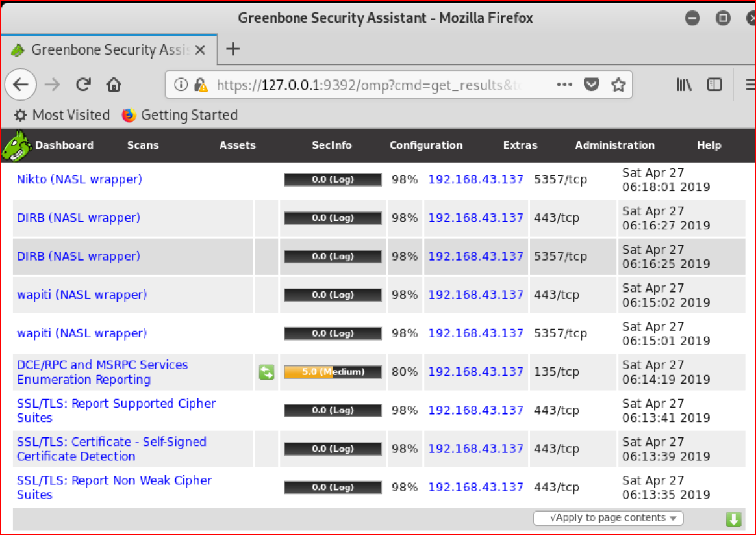This screenshot has height=535, width=756.
Task: Save page to Pocket icon
Action: pyautogui.click(x=591, y=85)
